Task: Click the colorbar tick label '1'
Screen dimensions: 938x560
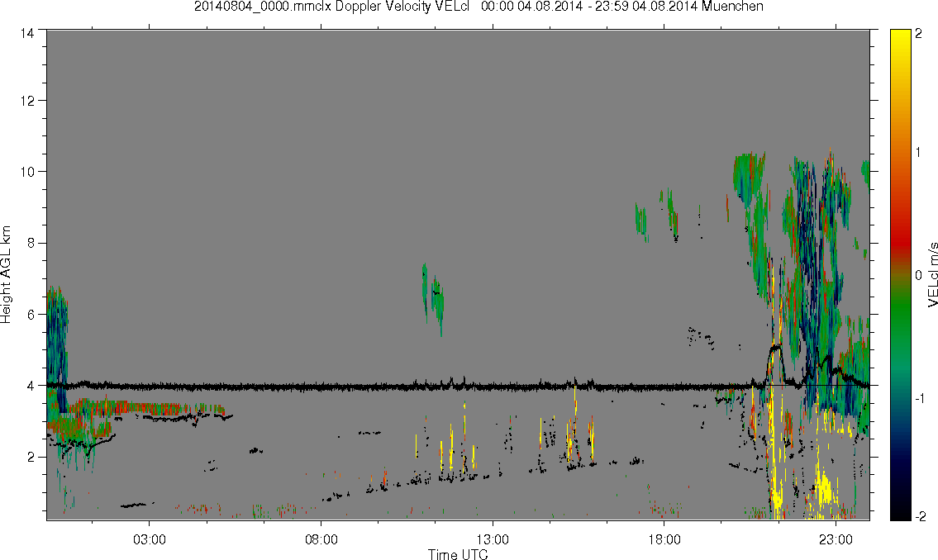Action: point(919,153)
